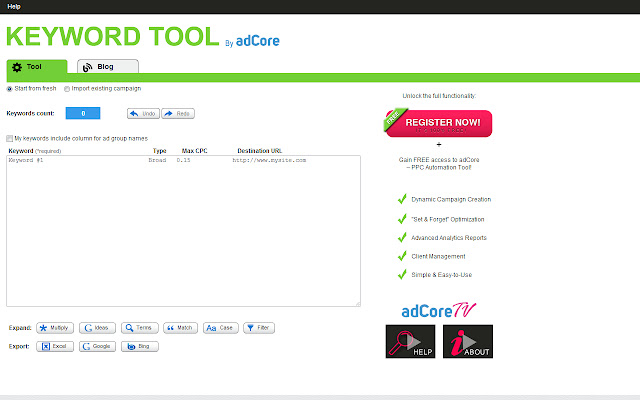Click the Set & Forget Optimization text
The image size is (640, 400).
448,220
